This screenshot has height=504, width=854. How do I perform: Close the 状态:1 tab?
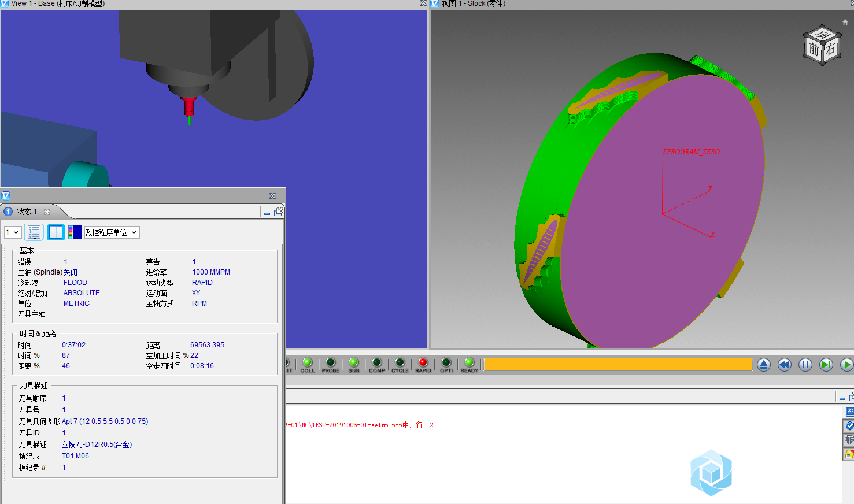47,212
